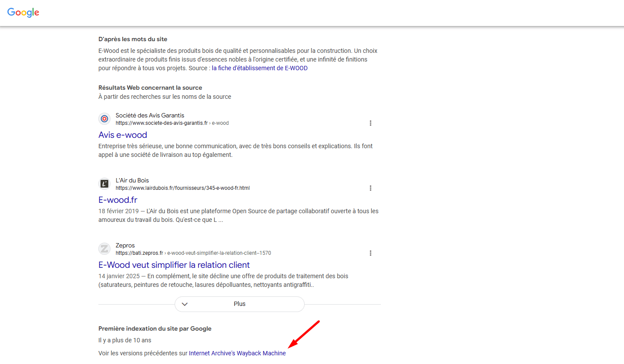Click the E-Wood est le spécialiste description
The height and width of the screenshot is (364, 624).
coord(238,59)
